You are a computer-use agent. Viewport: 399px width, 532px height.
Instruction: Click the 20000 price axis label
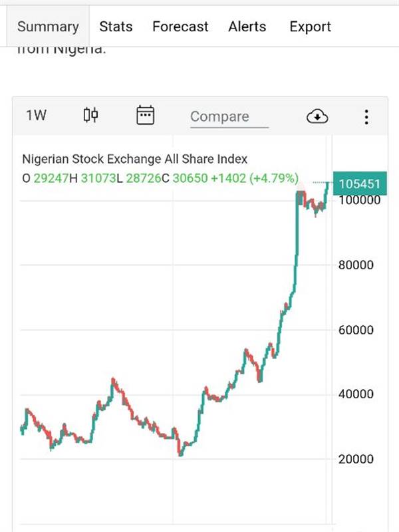point(356,459)
